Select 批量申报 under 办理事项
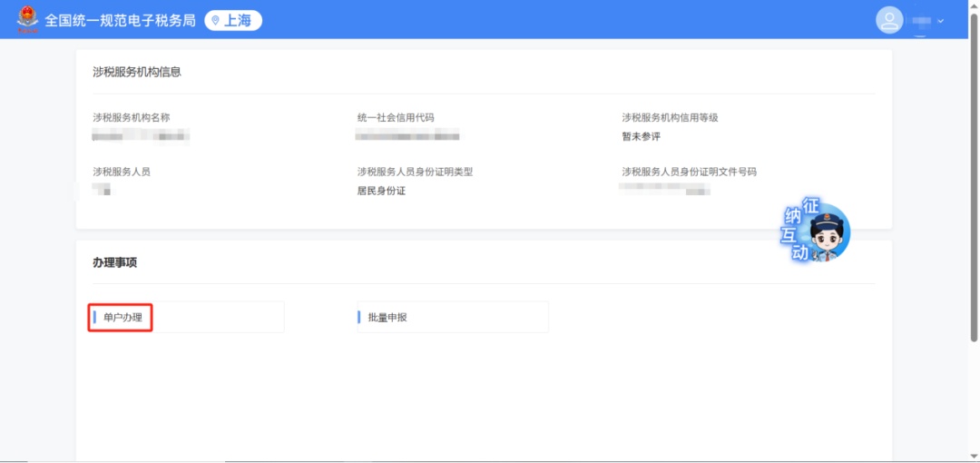980x463 pixels. [x=387, y=317]
